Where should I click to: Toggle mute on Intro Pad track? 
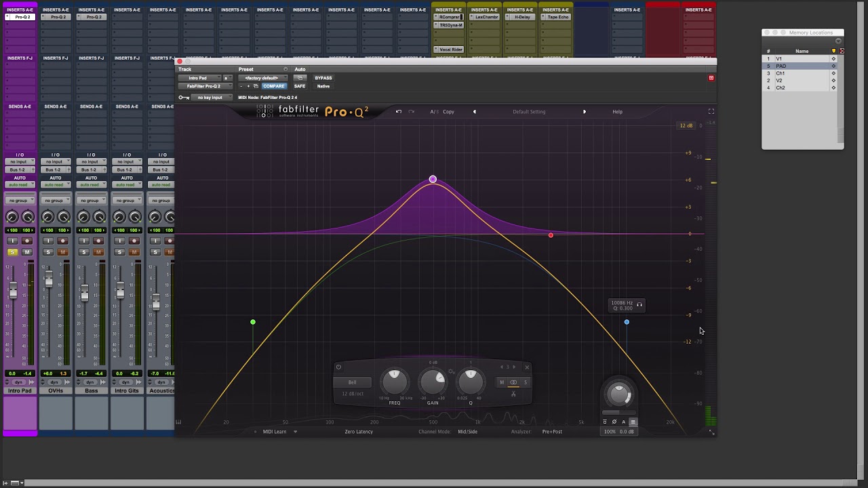click(x=27, y=252)
